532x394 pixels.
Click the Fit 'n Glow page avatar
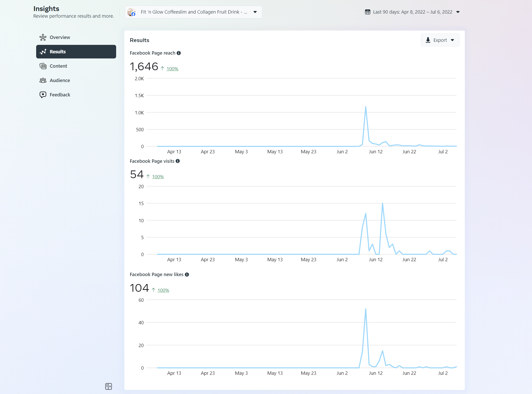pos(132,12)
